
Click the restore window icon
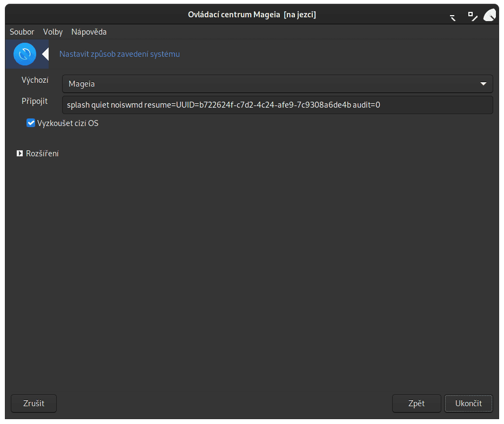(x=472, y=17)
